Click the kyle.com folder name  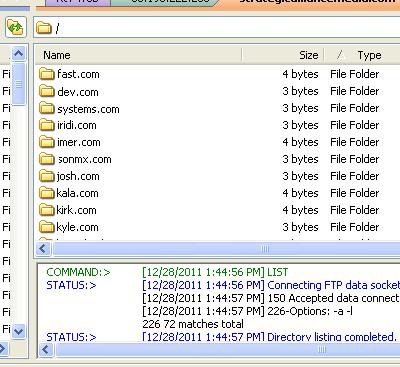77,228
